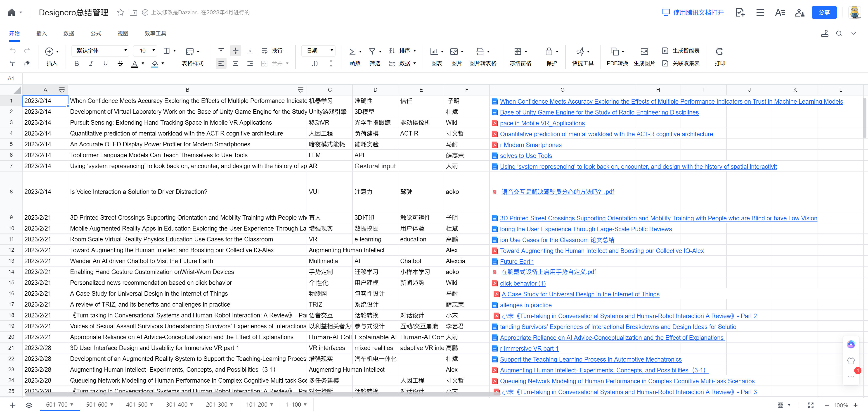Viewport: 868px width, 412px height.
Task: Zoom out with the minus icon
Action: coord(827,405)
